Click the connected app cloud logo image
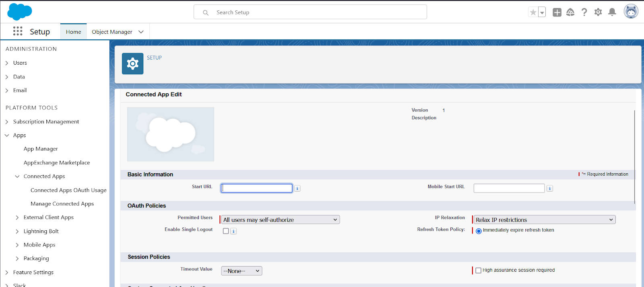 pos(171,134)
